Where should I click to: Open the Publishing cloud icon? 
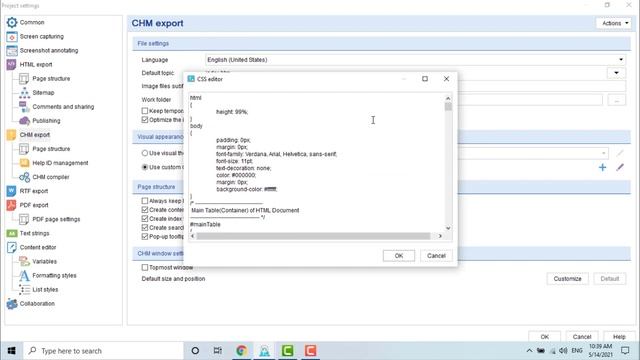click(x=24, y=121)
